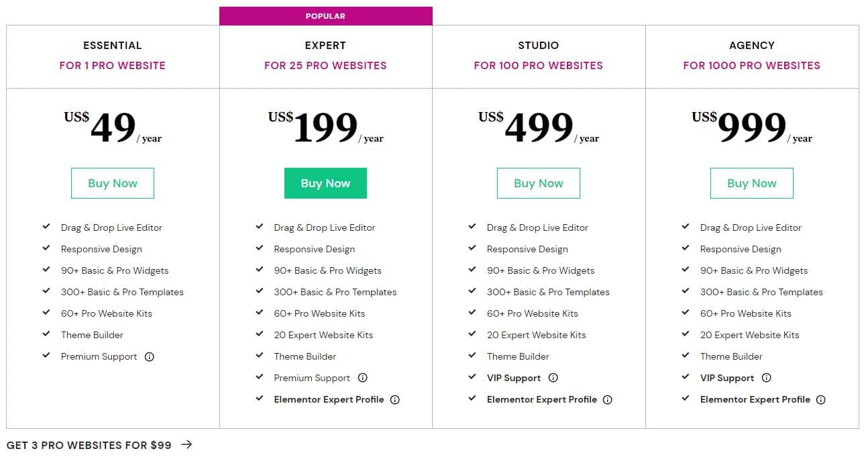
Task: Select the Agency plan header
Action: (x=752, y=46)
